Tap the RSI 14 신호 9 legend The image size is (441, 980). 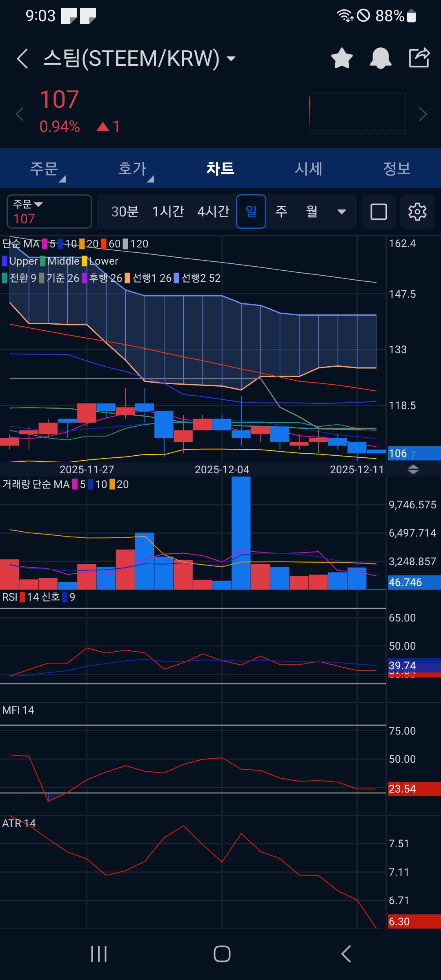click(x=38, y=597)
